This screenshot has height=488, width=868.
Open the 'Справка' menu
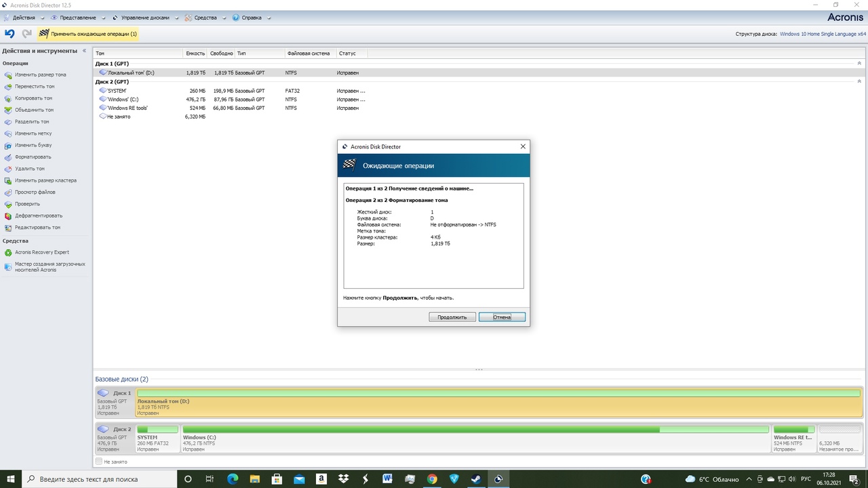251,18
